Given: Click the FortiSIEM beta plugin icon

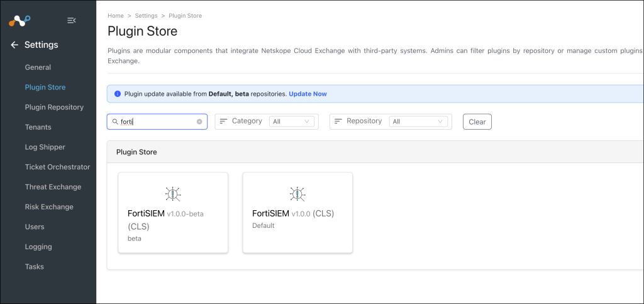Looking at the screenshot, I should point(173,194).
